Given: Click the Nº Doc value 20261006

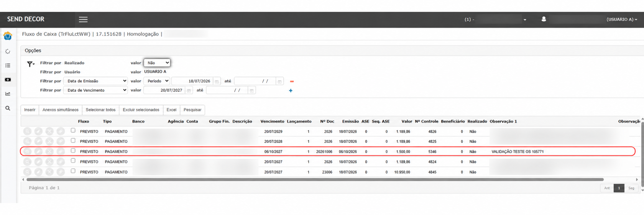Looking at the screenshot, I should (x=324, y=152).
